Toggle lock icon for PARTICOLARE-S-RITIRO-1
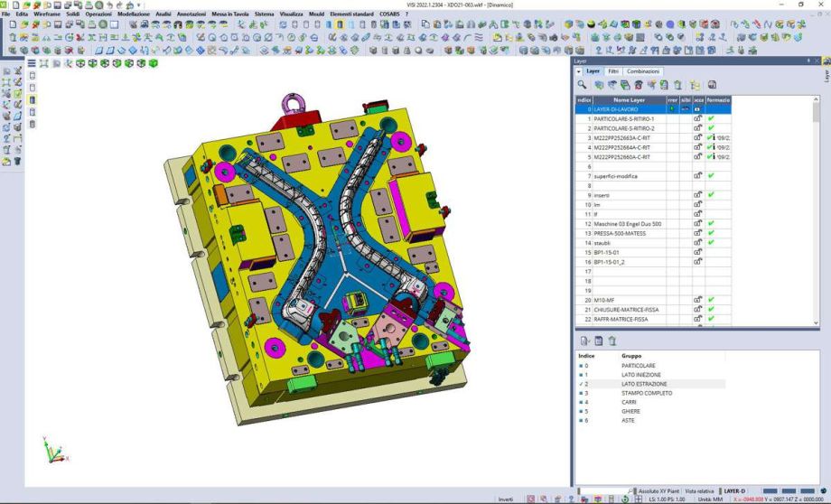The height and width of the screenshot is (504, 831). pyautogui.click(x=698, y=118)
